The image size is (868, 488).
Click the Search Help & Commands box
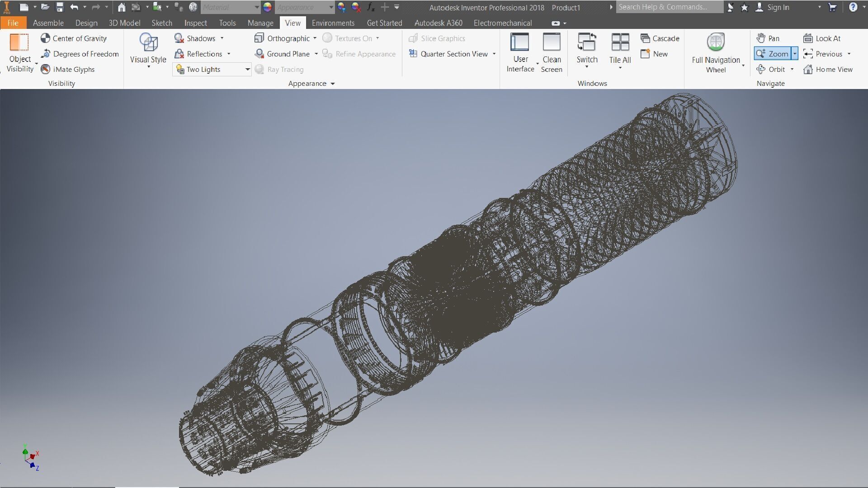coord(669,7)
